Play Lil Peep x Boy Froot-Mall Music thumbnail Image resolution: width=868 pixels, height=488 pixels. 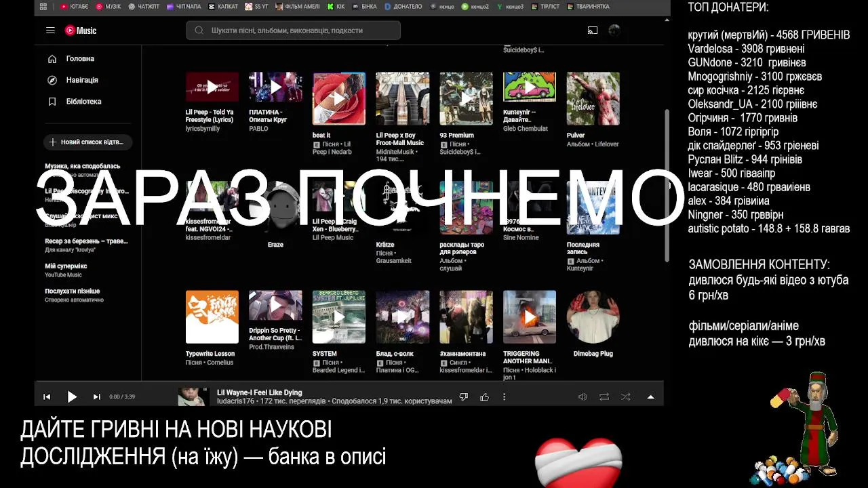[x=403, y=98]
